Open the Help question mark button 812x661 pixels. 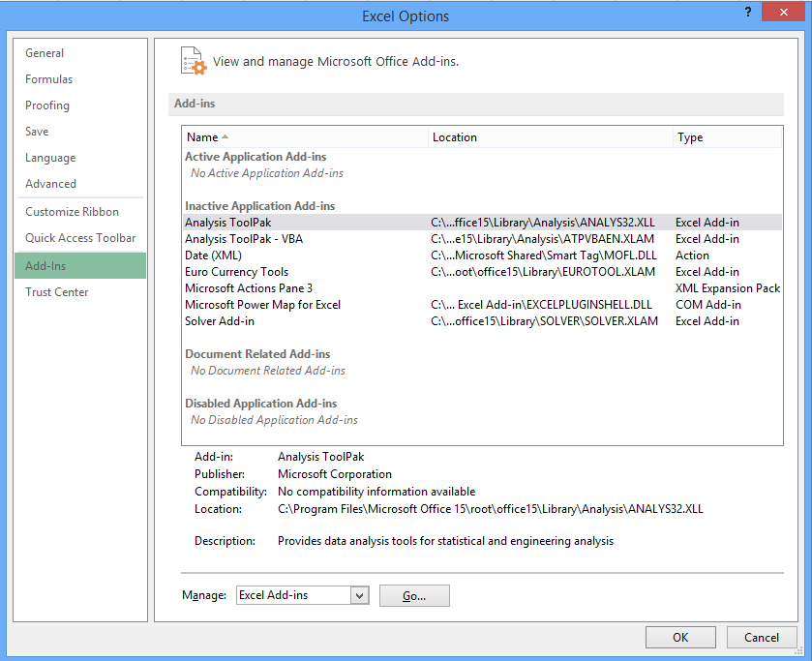(748, 12)
